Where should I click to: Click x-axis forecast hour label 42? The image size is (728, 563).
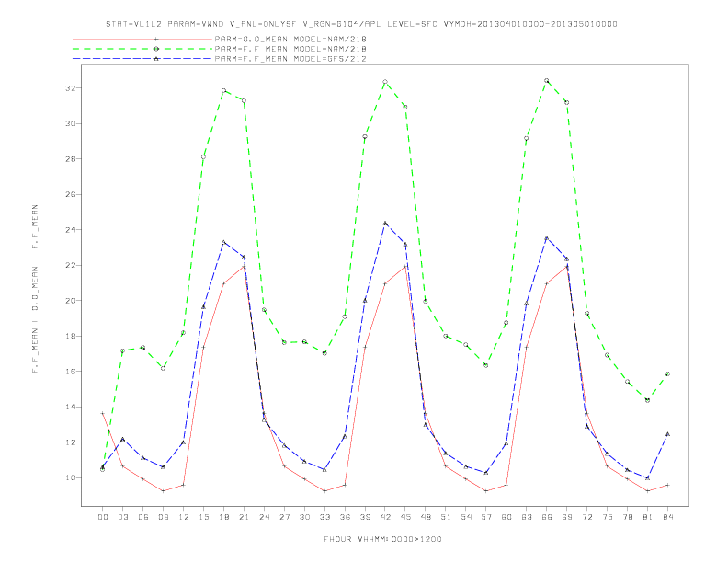[385, 517]
